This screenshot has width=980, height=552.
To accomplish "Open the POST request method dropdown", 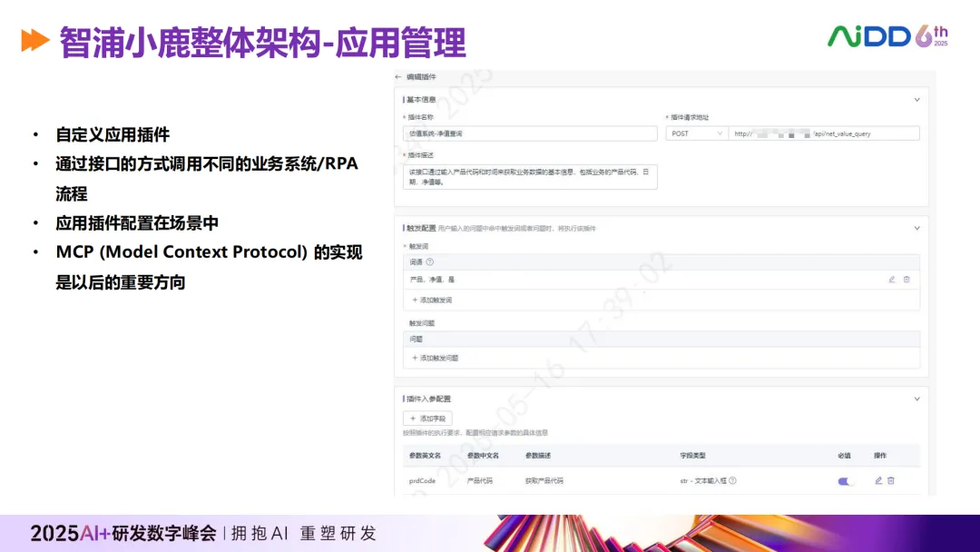I will (x=696, y=133).
